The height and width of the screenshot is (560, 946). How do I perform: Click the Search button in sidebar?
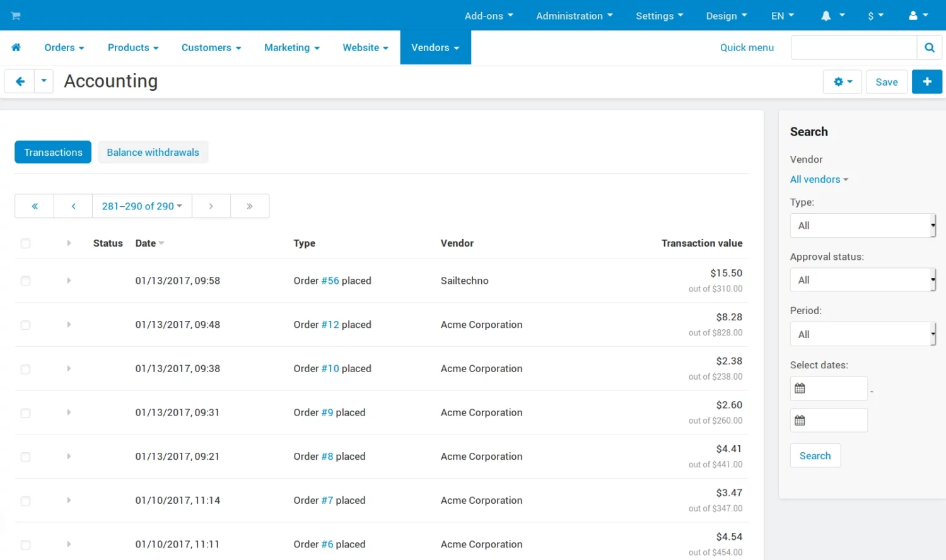tap(815, 455)
